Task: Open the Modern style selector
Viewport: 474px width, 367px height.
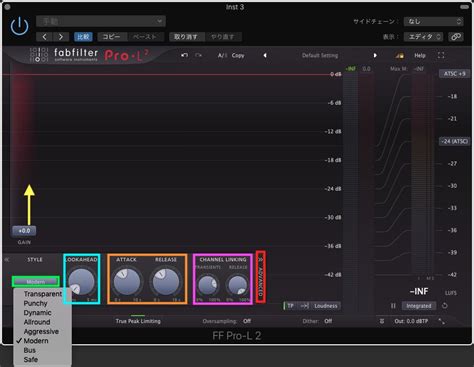Action: 36,282
